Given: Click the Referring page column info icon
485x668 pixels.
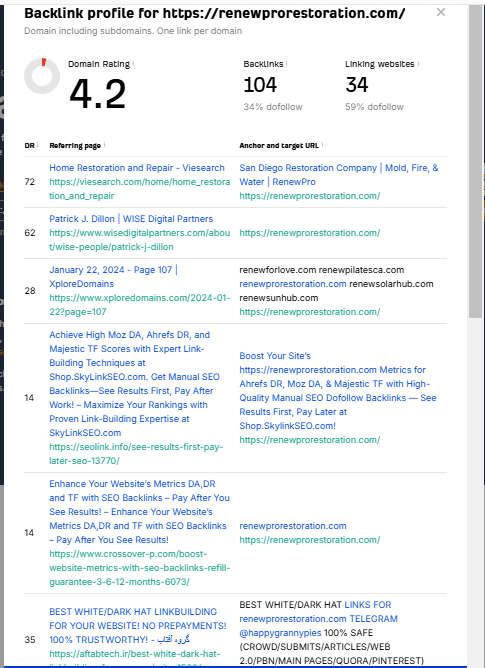Looking at the screenshot, I should pyautogui.click(x=104, y=145).
